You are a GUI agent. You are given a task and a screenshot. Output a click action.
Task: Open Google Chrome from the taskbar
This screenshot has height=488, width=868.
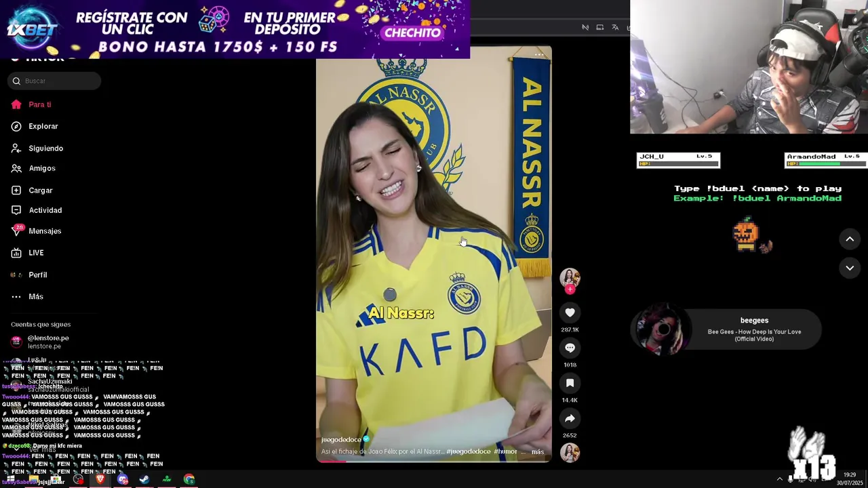tap(189, 479)
